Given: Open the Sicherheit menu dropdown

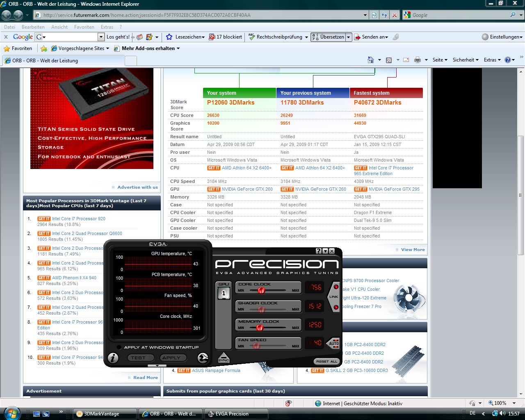Looking at the screenshot, I should (466, 60).
